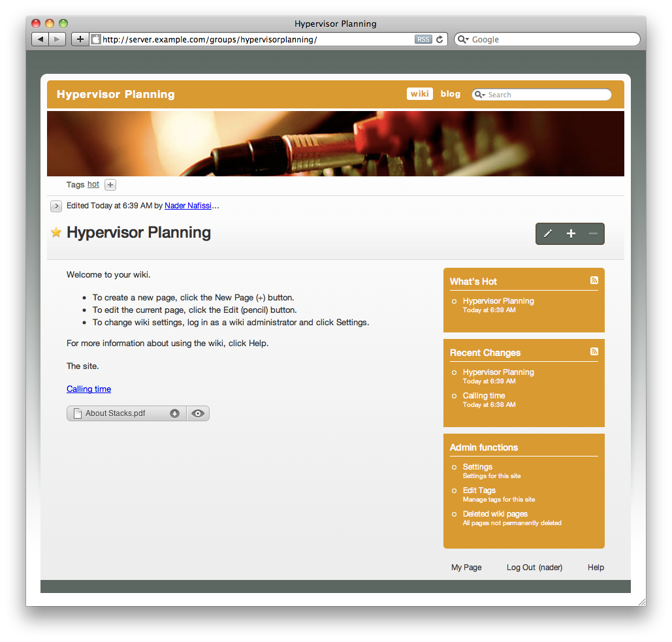
Task: Click the hot tag link
Action: (x=93, y=184)
